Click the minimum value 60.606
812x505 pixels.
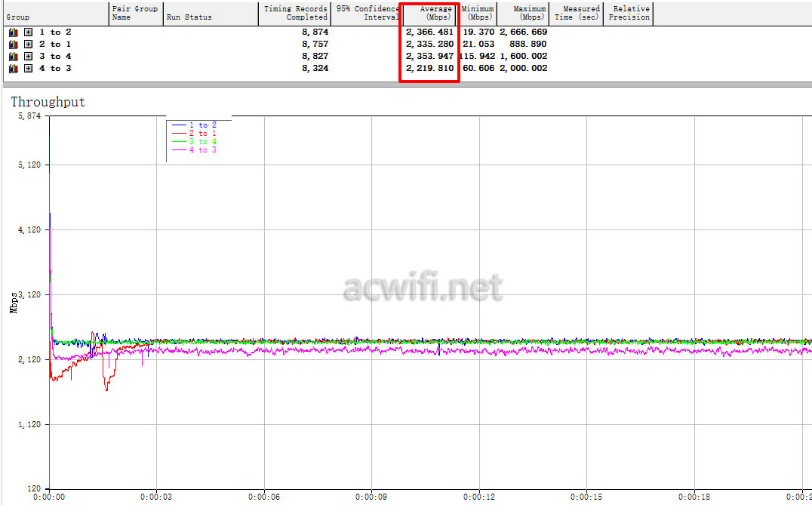click(x=478, y=69)
